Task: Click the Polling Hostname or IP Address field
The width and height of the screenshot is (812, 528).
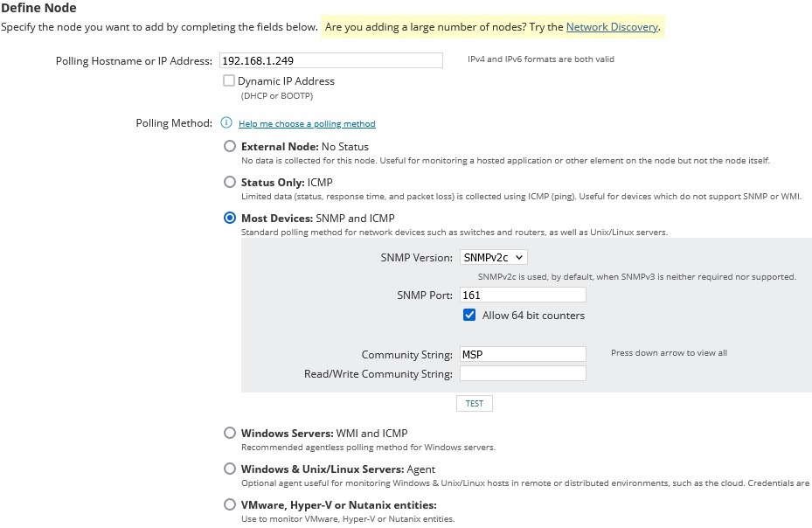Action: pos(330,60)
